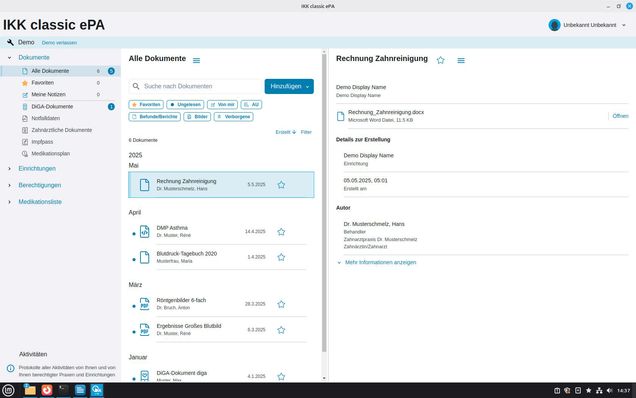The height and width of the screenshot is (398, 636).
Task: Click Öffnen for Rechnung_Zahnreinigung.docx
Action: [620, 116]
